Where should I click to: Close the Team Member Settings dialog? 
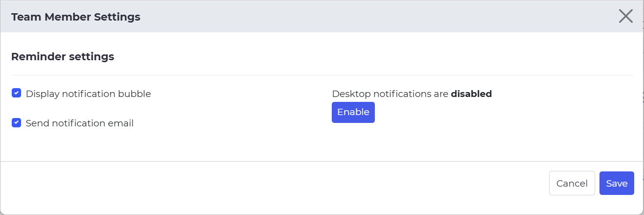point(625,16)
